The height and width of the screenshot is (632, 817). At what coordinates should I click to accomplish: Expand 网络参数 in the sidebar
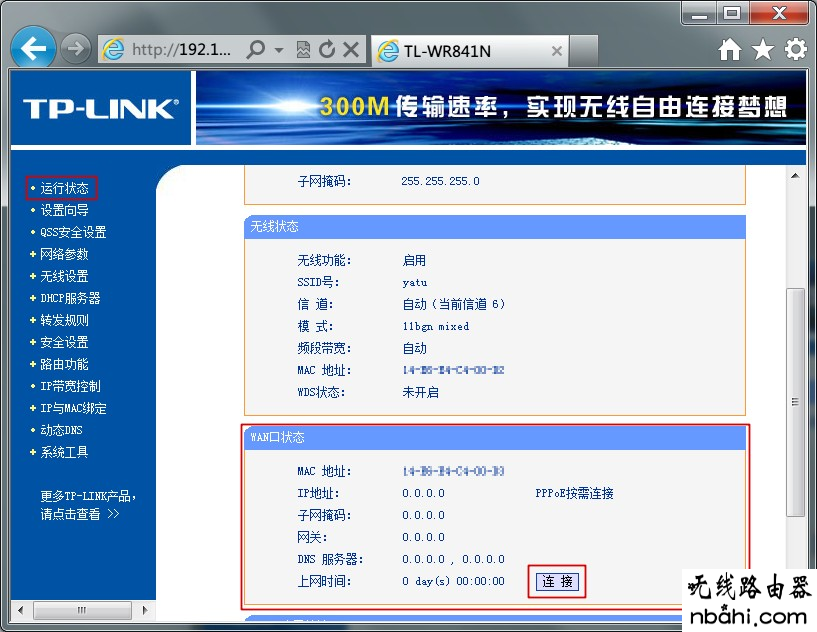click(64, 254)
